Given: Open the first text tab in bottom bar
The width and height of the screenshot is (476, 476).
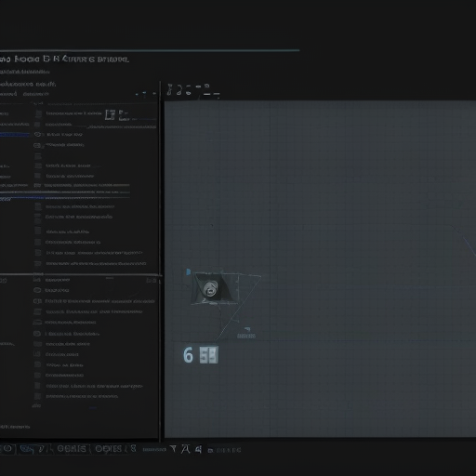Looking at the screenshot, I should [72, 449].
